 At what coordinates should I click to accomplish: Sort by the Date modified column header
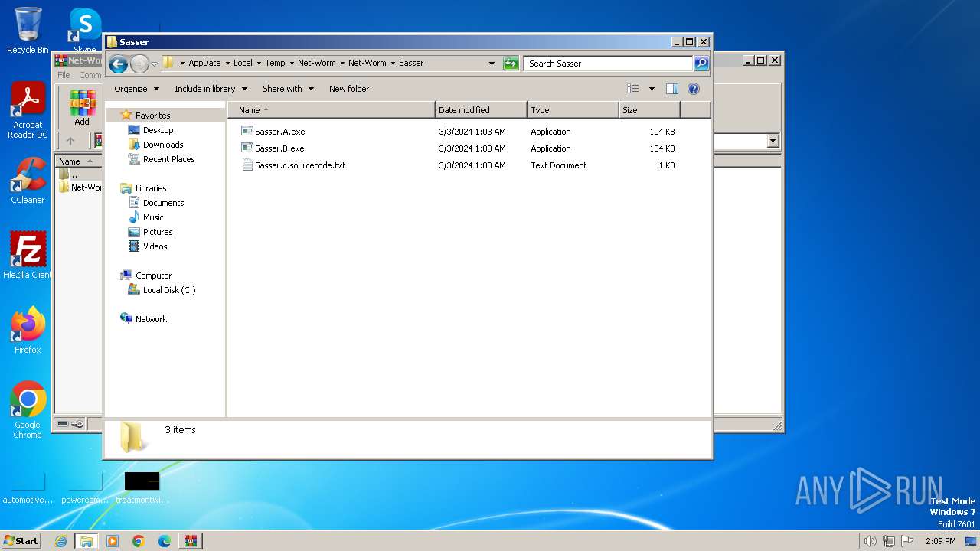tap(481, 110)
